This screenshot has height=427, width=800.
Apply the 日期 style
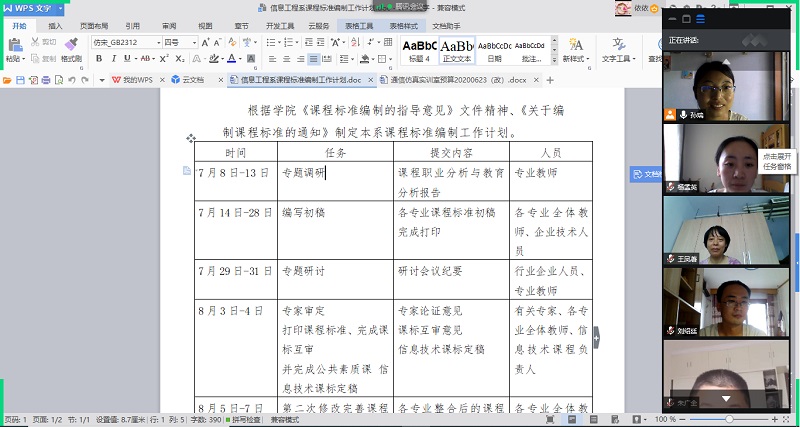494,51
